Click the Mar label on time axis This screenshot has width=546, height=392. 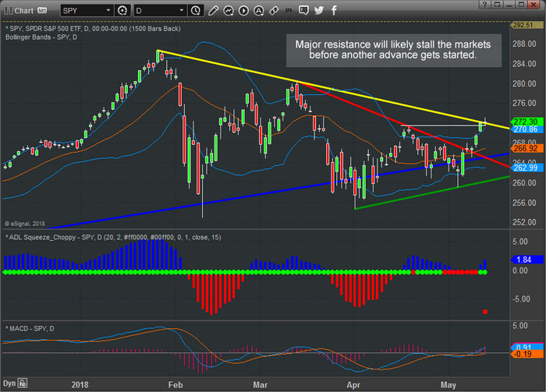pos(260,385)
